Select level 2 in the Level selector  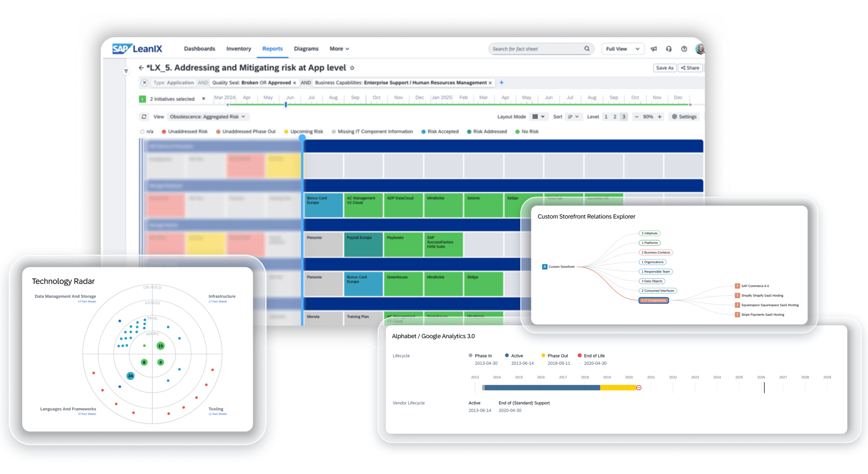pos(615,117)
